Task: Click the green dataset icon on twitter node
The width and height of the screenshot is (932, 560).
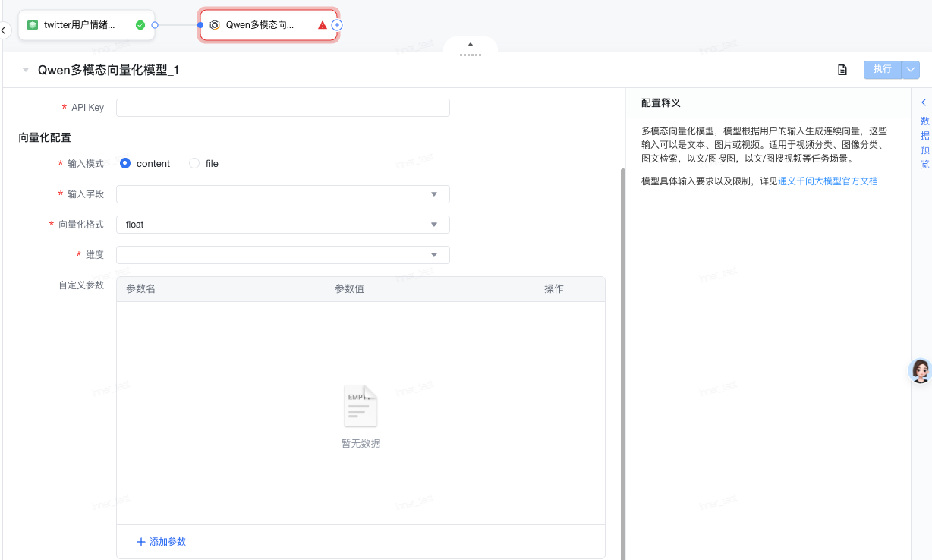Action: click(x=33, y=25)
